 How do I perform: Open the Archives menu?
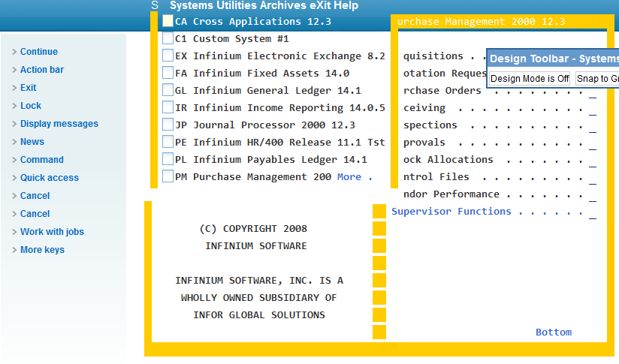[282, 5]
